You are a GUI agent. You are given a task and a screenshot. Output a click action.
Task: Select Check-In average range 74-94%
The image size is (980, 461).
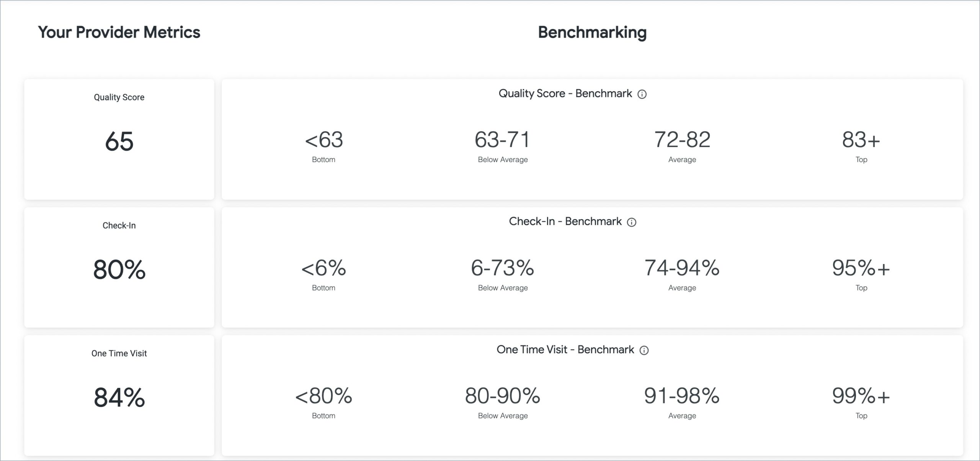point(682,268)
